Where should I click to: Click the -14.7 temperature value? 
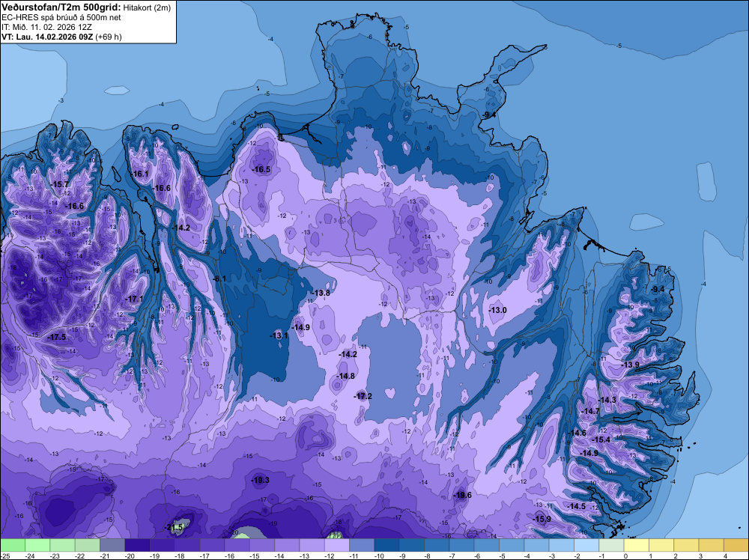coord(590,411)
